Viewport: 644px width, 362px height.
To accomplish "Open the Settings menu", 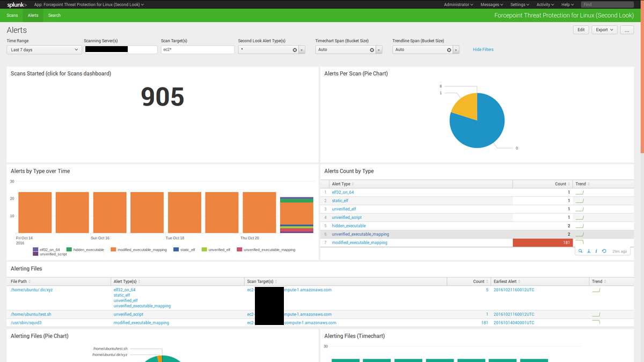I will pos(519,4).
